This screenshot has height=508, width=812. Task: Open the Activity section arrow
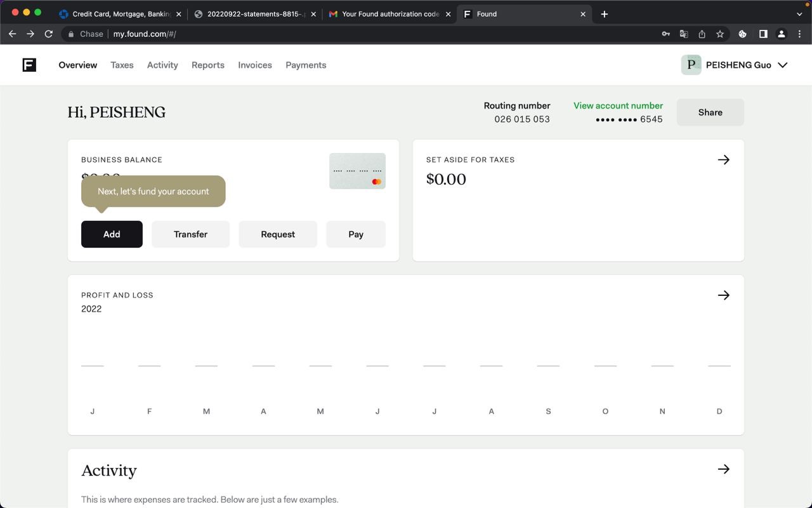(723, 469)
